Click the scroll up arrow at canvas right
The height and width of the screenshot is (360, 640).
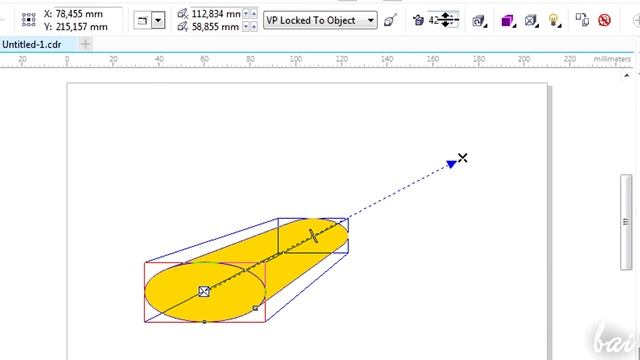point(627,76)
